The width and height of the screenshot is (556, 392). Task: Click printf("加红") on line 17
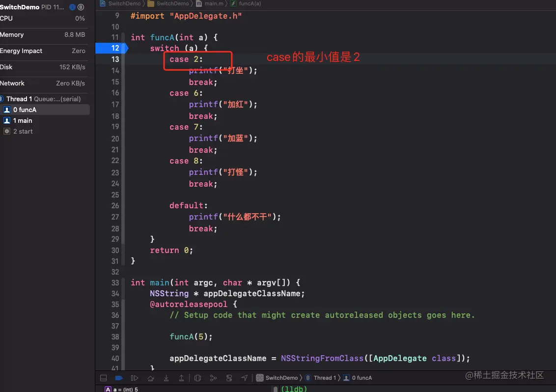tap(223, 104)
